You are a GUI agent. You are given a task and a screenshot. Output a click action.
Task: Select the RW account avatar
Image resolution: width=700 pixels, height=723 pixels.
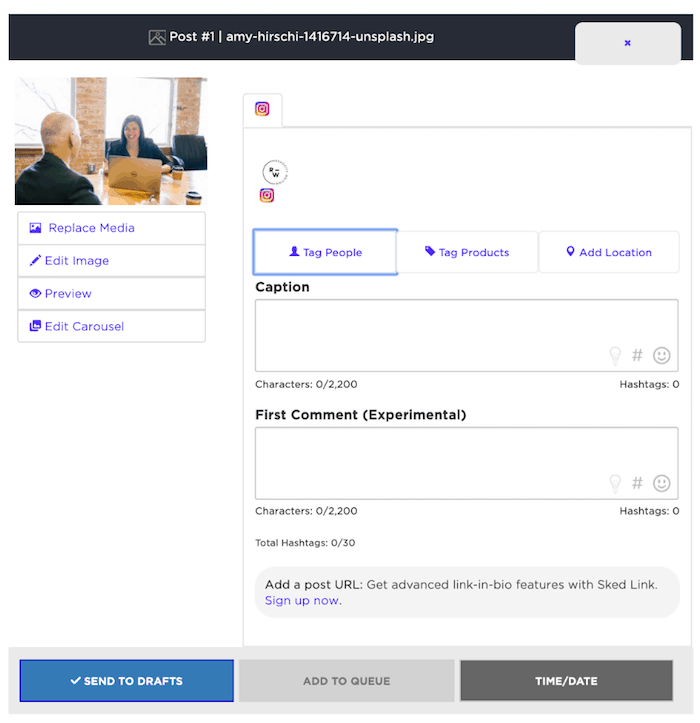coord(275,173)
